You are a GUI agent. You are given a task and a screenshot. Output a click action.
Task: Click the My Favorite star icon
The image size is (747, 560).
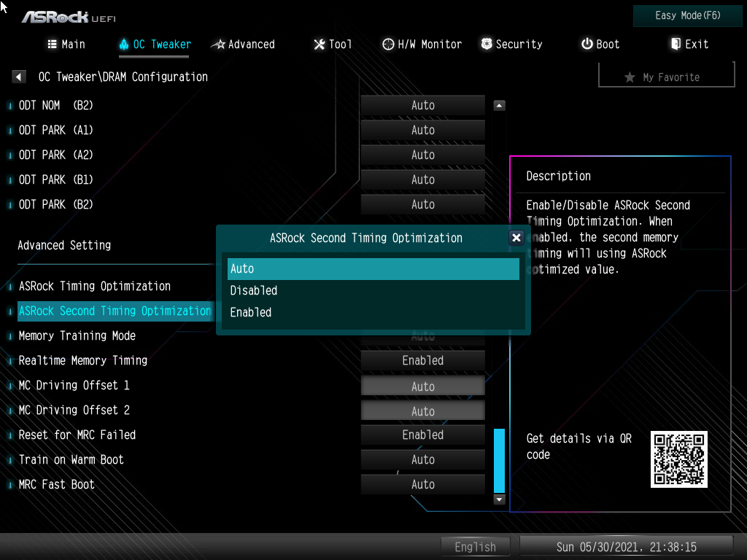[630, 77]
